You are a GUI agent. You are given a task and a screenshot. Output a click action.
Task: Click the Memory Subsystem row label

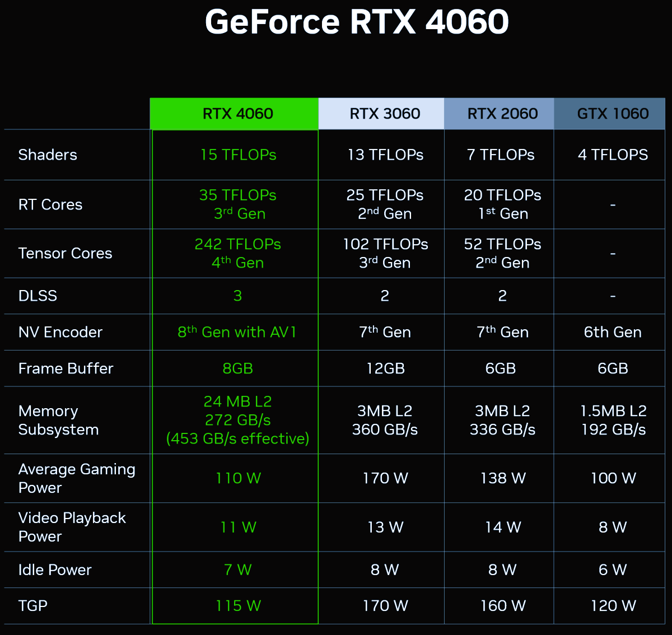pos(58,420)
